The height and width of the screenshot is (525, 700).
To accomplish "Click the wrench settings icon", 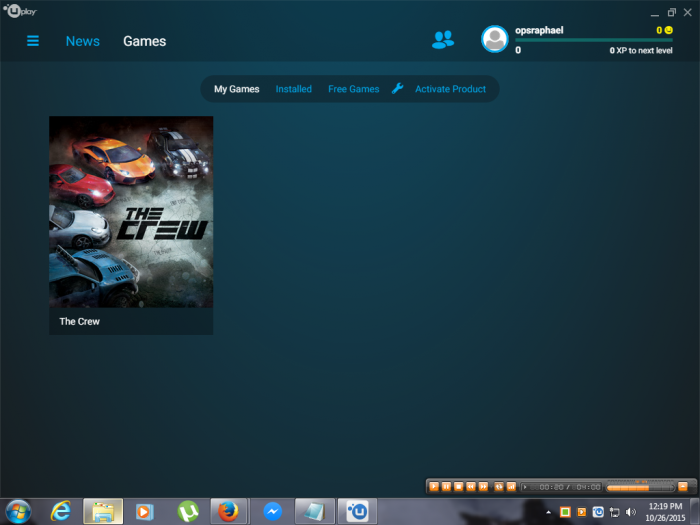I will pyautogui.click(x=397, y=88).
